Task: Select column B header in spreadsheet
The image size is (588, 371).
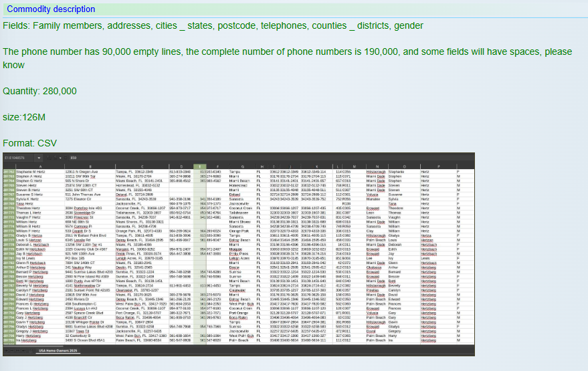Action: 90,166
